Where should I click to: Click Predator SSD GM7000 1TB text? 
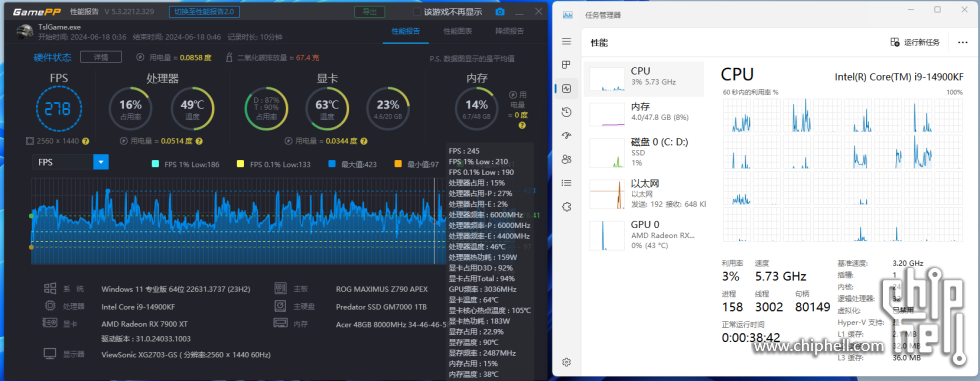[381, 307]
